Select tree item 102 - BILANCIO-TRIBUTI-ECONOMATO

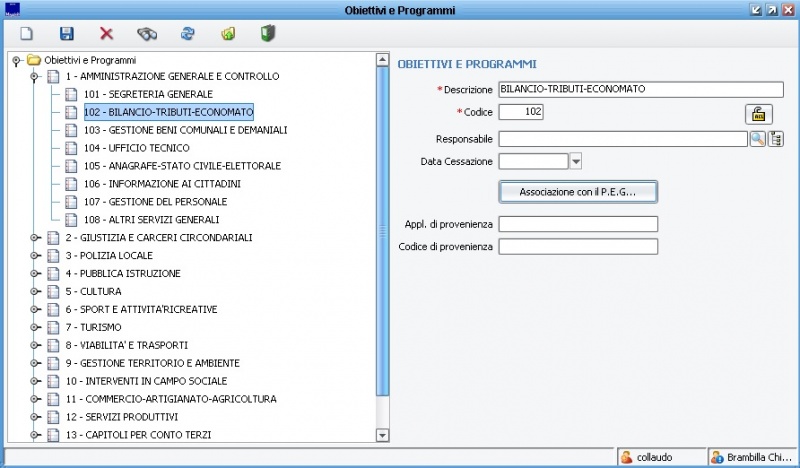click(x=169, y=112)
